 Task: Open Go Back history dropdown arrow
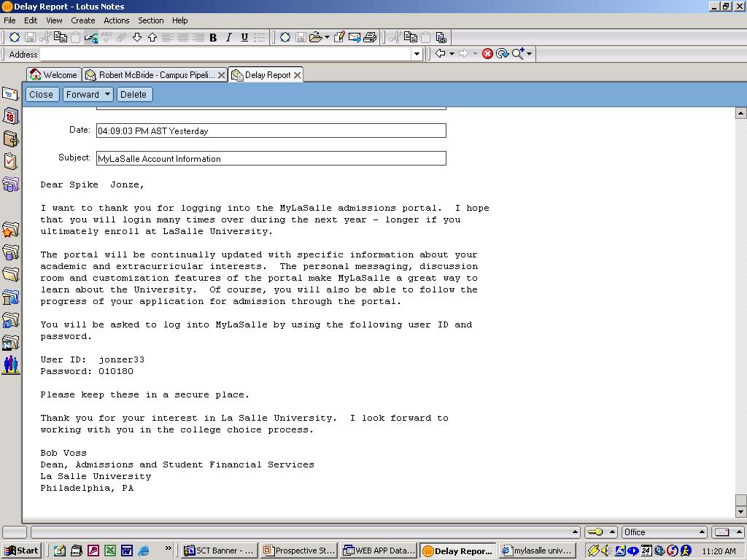point(452,54)
